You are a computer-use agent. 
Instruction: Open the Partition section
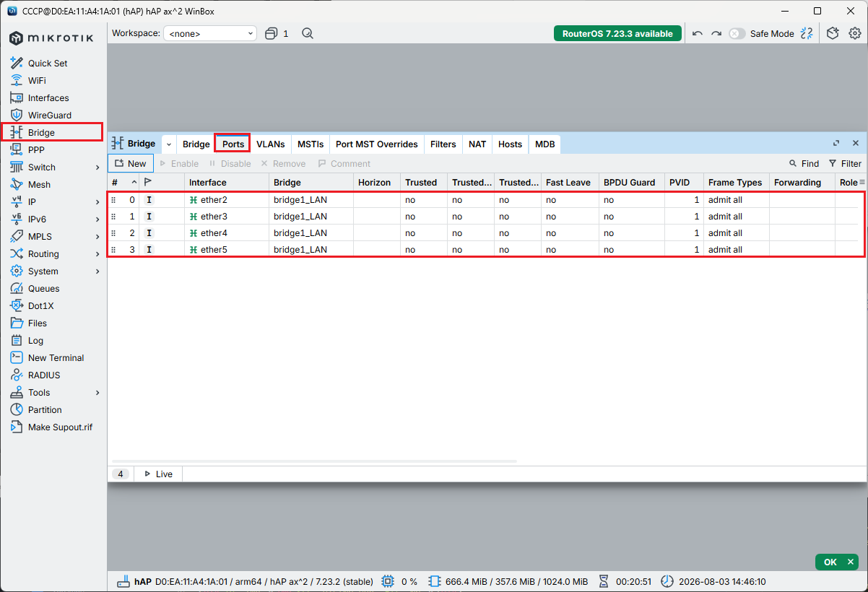pos(45,410)
